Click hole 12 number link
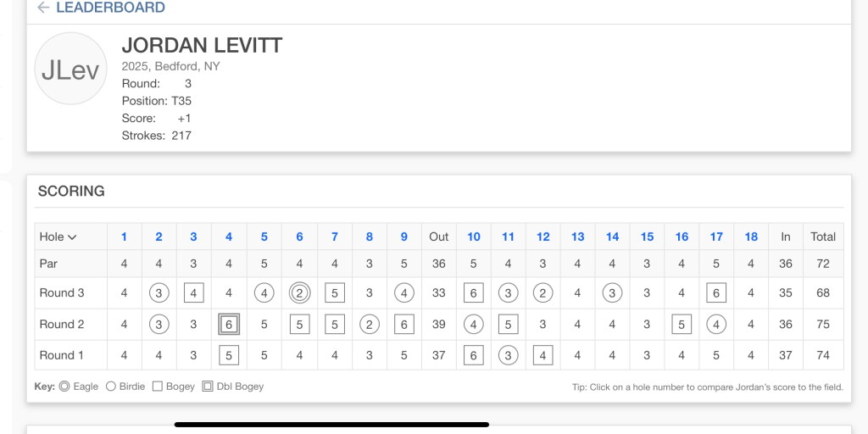868x434 pixels. 543,237
